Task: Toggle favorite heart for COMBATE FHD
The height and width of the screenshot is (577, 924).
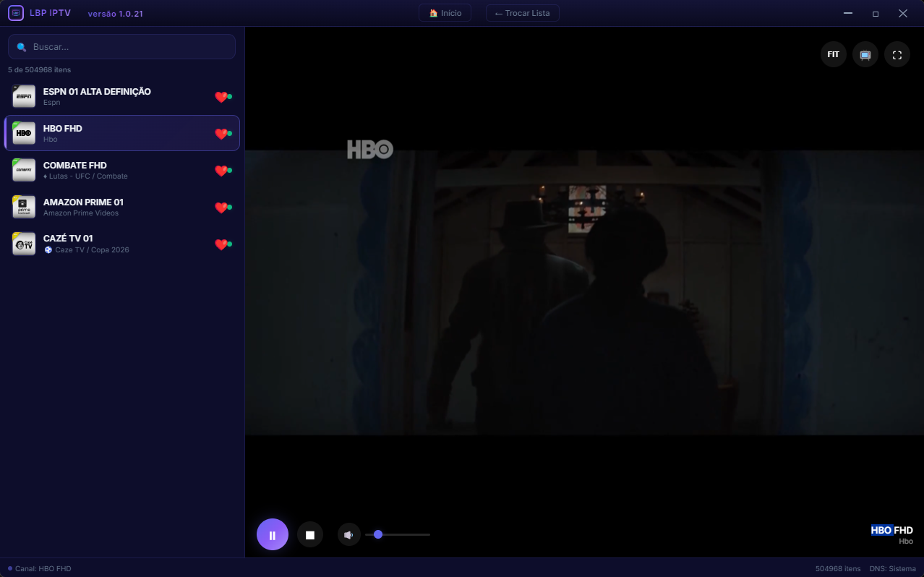Action: coord(221,171)
